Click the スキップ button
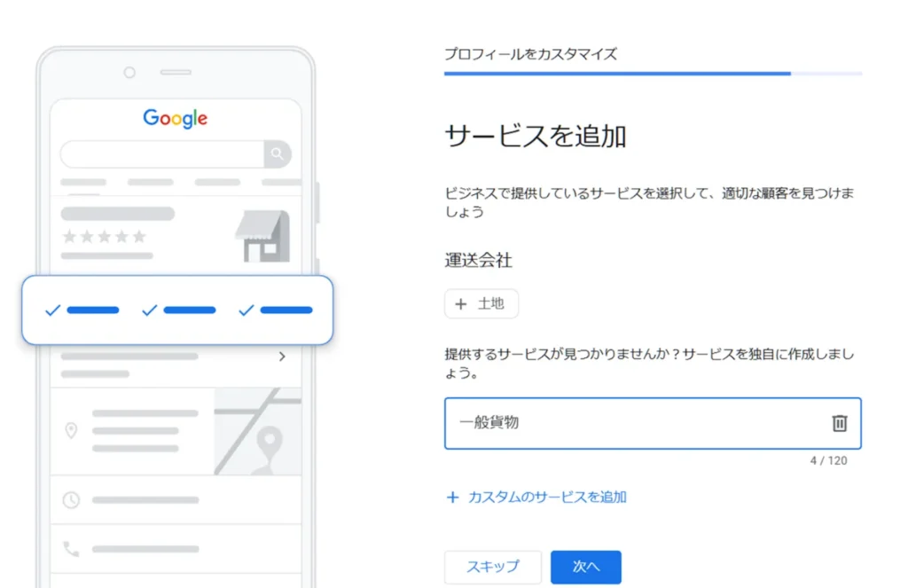The width and height of the screenshot is (908, 588). 493,567
